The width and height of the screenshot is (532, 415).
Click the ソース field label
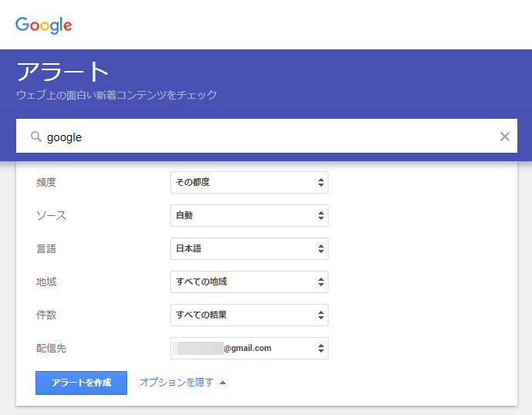click(x=51, y=216)
